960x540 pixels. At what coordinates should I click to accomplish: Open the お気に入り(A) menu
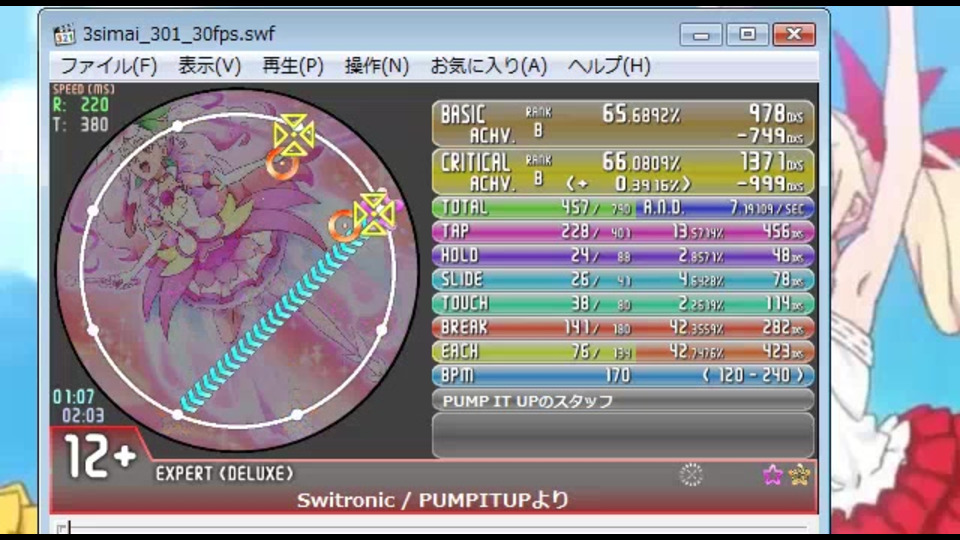(x=489, y=66)
